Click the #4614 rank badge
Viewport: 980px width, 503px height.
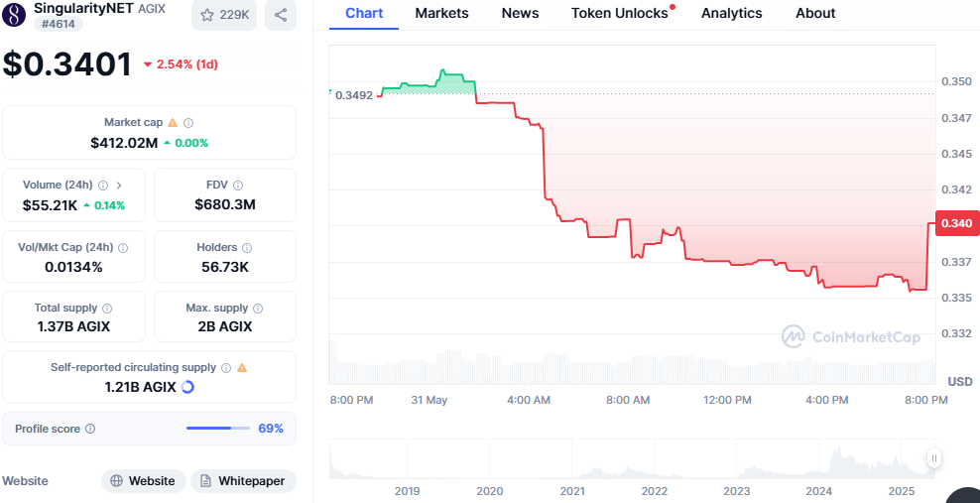(x=57, y=23)
